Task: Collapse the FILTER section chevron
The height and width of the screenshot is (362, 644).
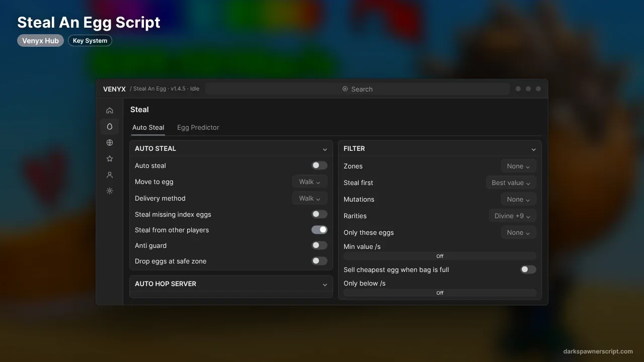Action: [x=534, y=149]
